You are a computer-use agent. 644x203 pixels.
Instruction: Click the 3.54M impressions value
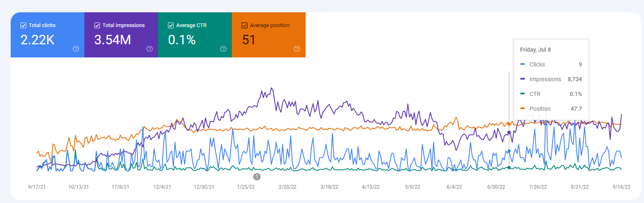click(113, 40)
